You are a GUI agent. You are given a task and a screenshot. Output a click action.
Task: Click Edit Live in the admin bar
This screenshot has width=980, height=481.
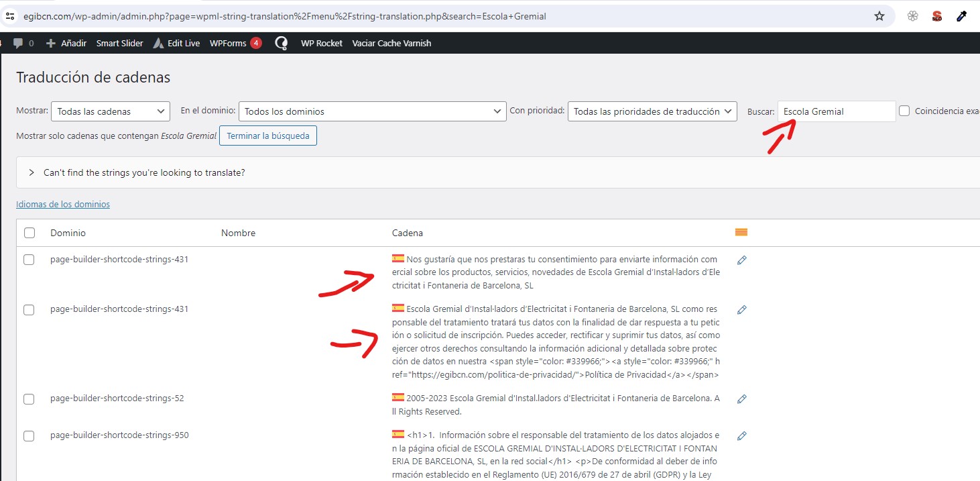[176, 43]
